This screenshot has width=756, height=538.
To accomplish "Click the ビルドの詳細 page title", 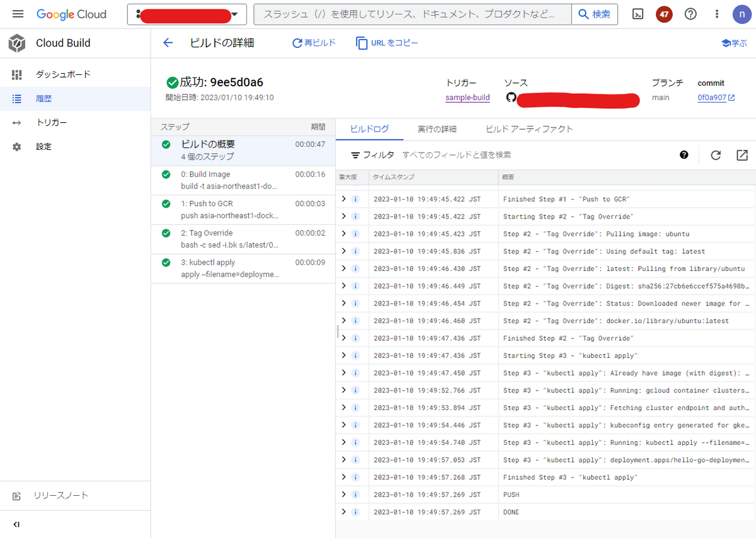I will 222,43.
